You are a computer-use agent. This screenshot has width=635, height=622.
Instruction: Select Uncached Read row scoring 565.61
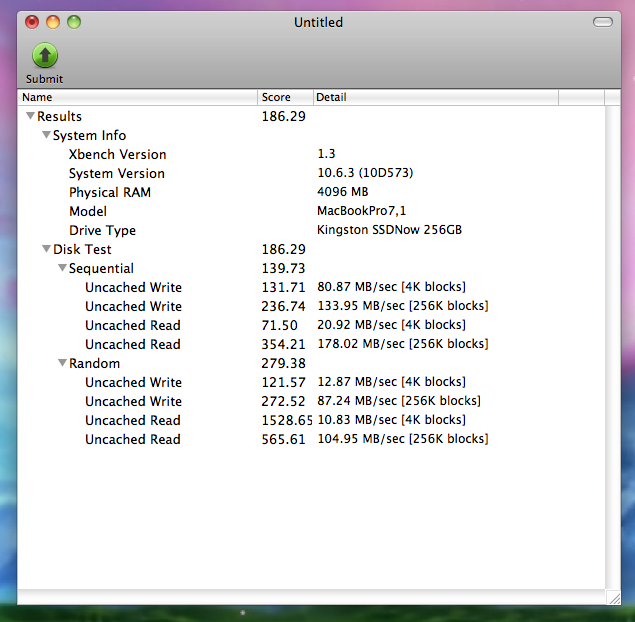[x=311, y=439]
